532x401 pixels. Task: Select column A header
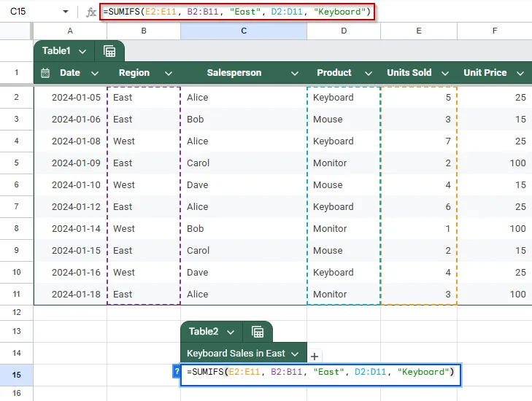coord(70,31)
